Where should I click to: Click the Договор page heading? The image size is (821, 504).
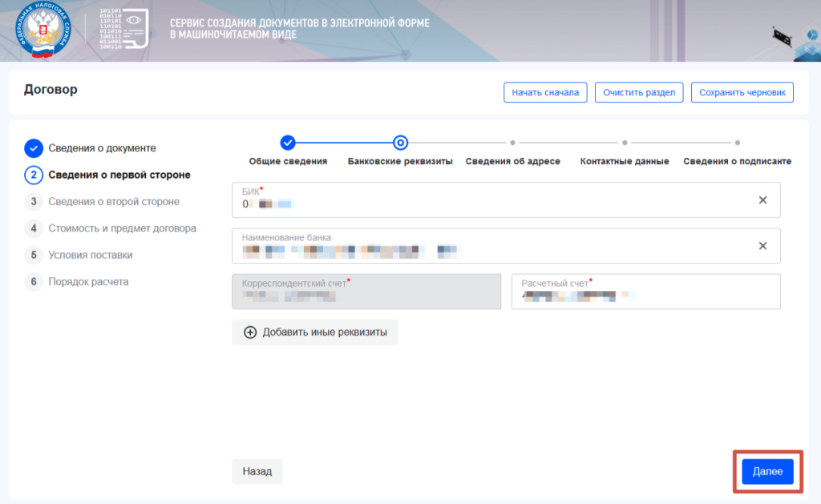51,90
